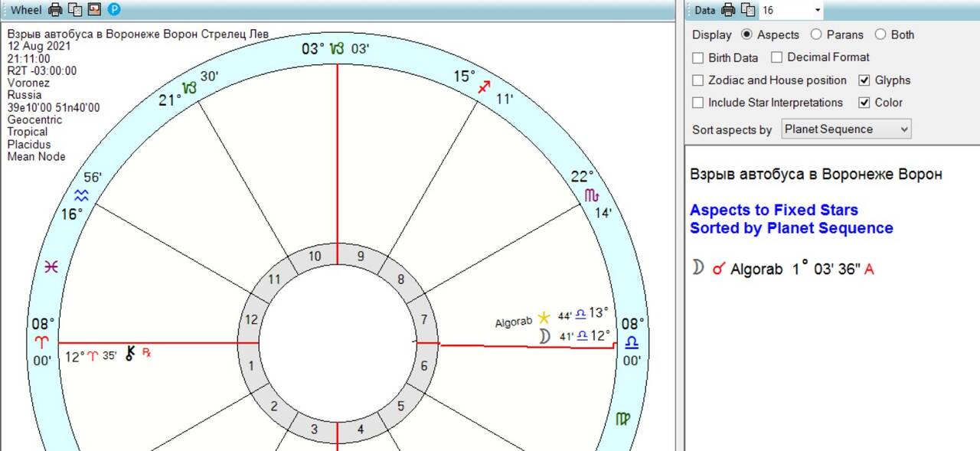Click the Aspects to Fixed Stars heading
980x451 pixels.
tap(774, 210)
